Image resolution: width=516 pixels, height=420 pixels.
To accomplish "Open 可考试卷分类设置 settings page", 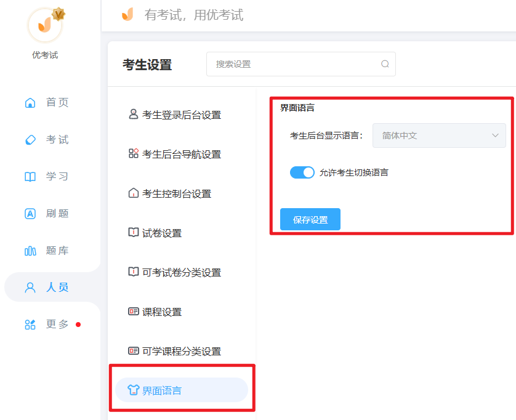I will coord(182,273).
